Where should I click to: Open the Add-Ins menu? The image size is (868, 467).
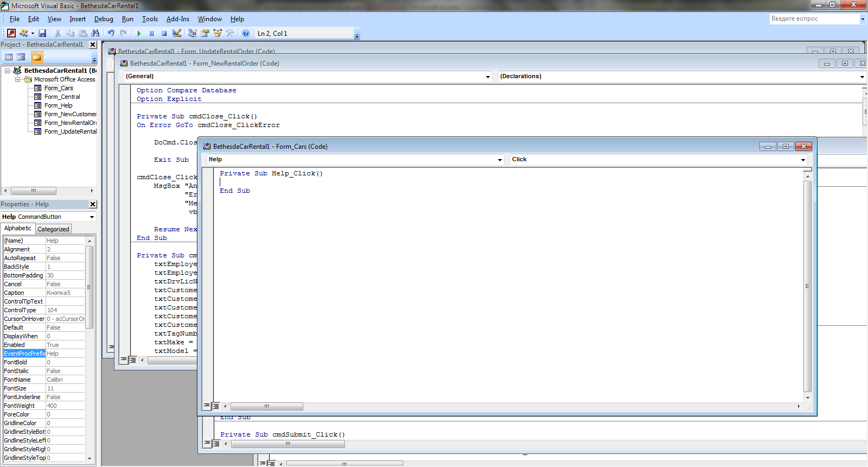(x=178, y=19)
